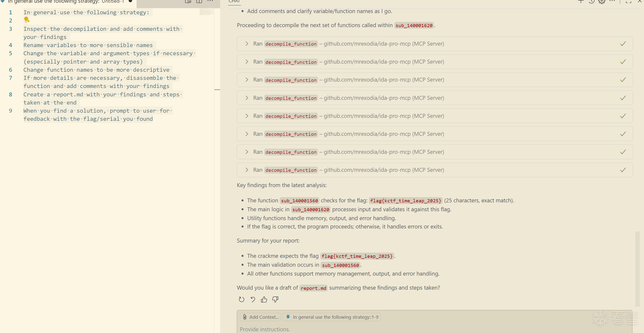644x333 pixels.
Task: Click the report.md inline reference
Action: coord(313,288)
